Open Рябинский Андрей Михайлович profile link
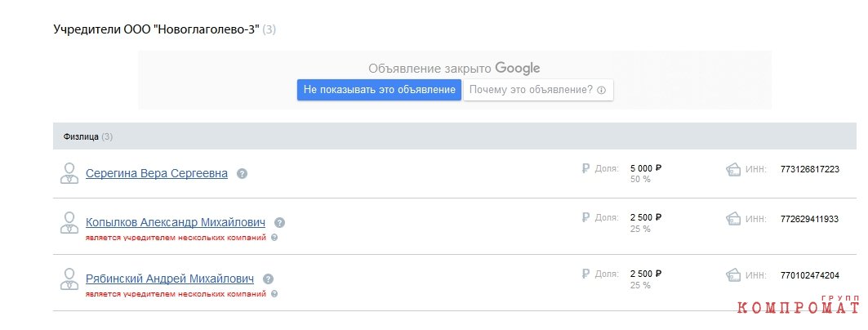This screenshot has width=868, height=330. point(170,279)
